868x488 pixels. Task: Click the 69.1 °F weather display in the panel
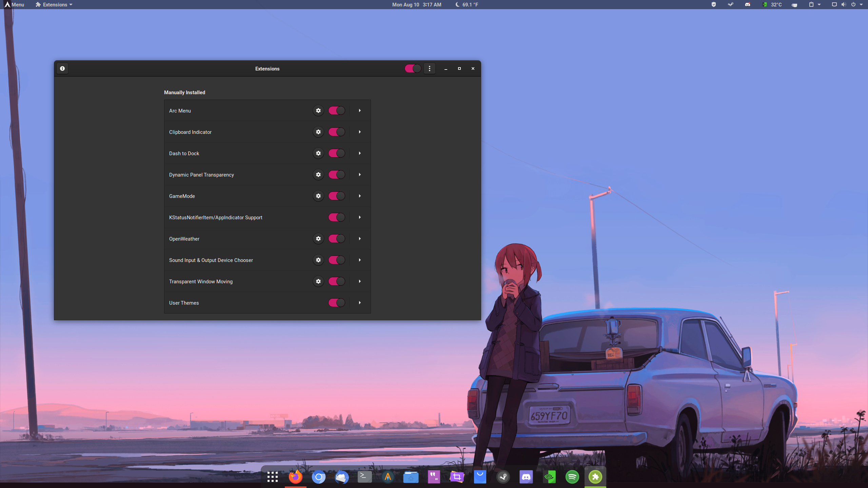(x=467, y=4)
